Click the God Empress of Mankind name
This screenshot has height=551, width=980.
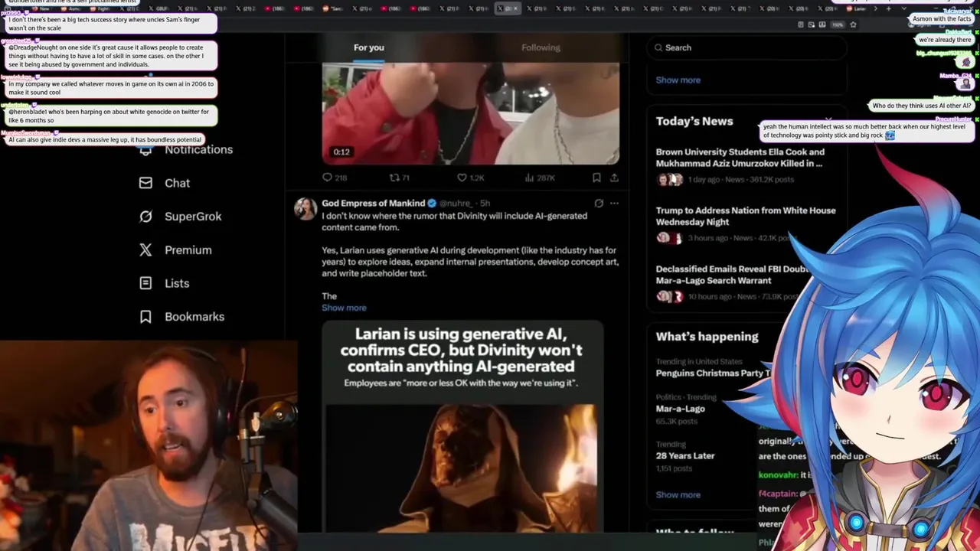pos(373,203)
